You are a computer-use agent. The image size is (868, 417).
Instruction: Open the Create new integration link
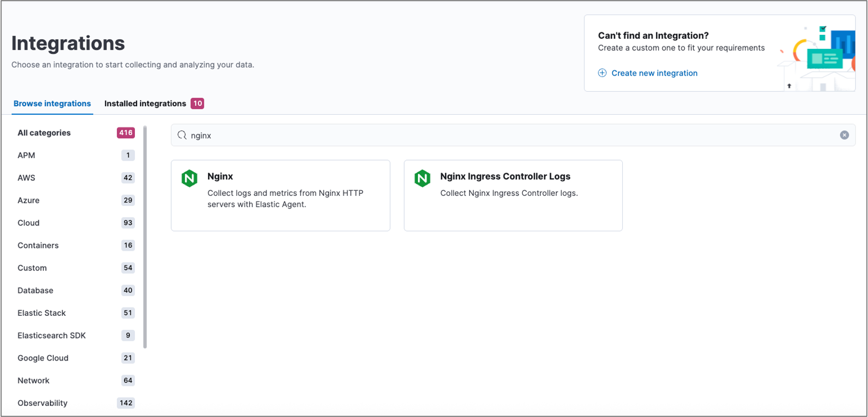654,73
